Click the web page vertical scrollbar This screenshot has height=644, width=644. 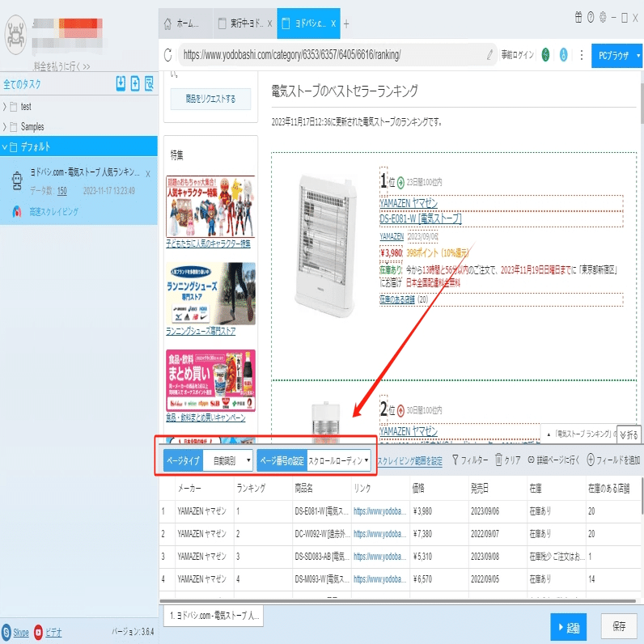[642, 103]
